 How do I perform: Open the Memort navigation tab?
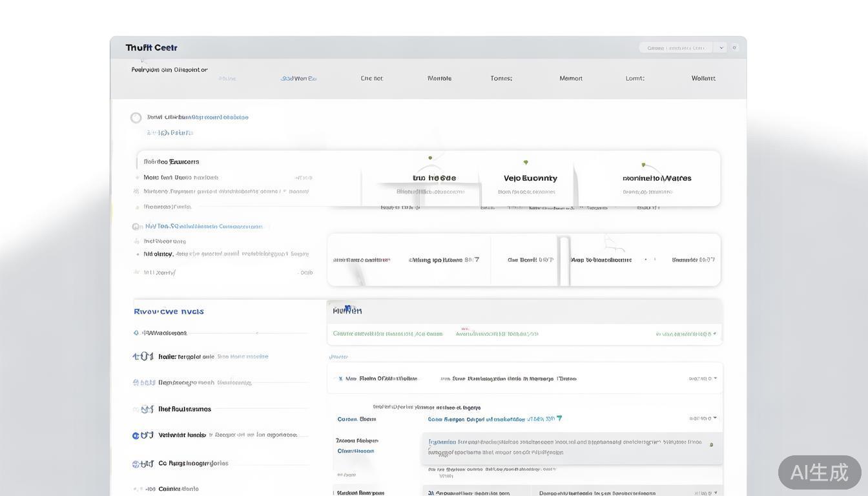(570, 78)
